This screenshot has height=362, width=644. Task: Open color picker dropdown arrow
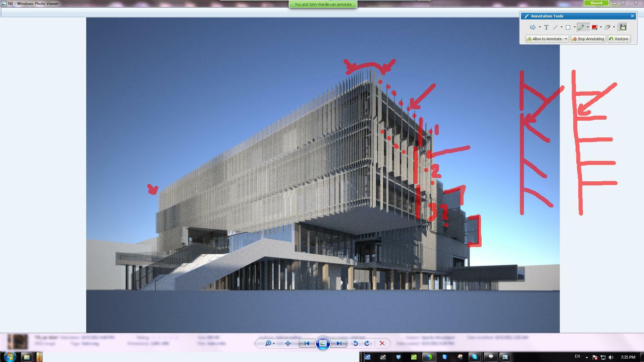click(601, 27)
